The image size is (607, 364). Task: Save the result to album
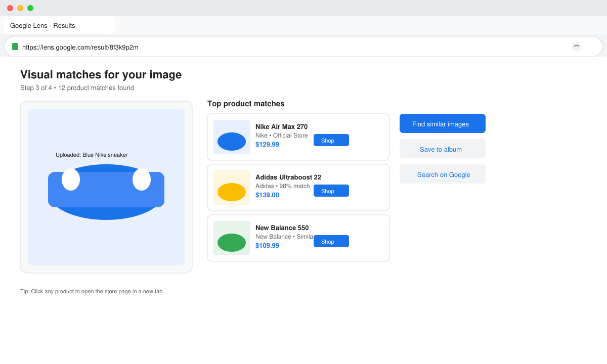pyautogui.click(x=443, y=149)
